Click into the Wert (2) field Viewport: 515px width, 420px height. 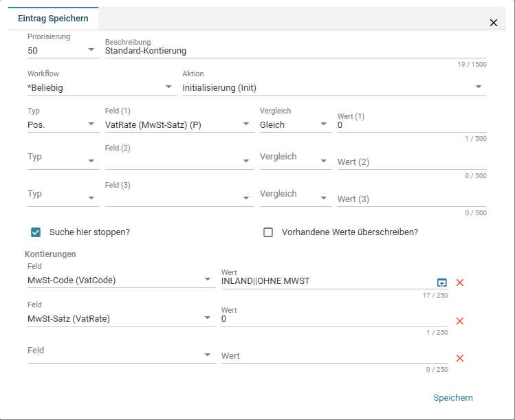(412, 162)
